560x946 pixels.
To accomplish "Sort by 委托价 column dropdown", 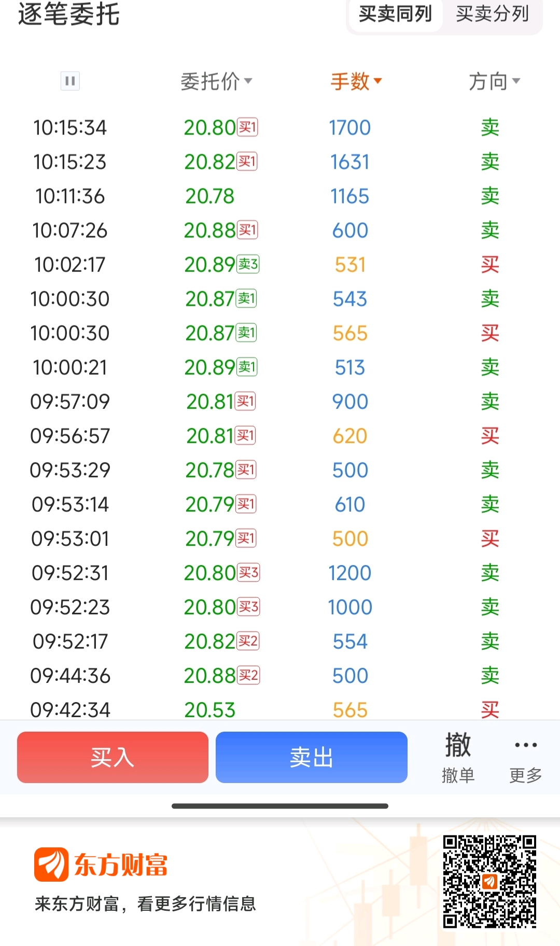I will coord(216,81).
